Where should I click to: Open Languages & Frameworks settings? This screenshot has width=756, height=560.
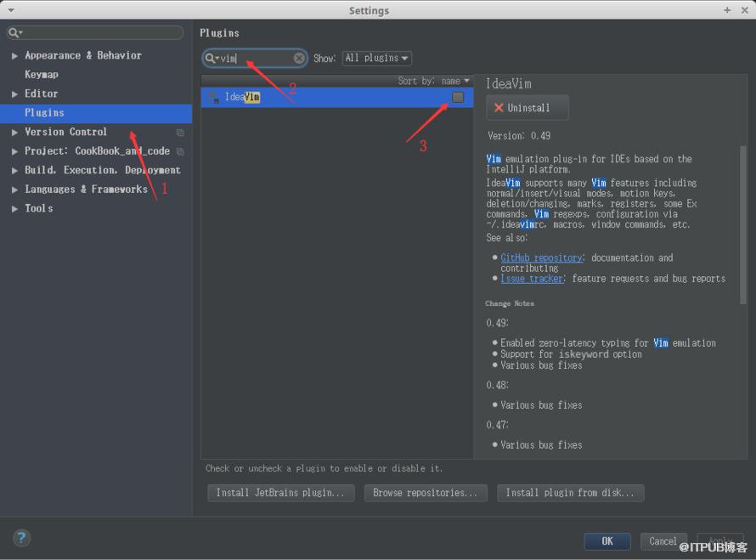[86, 189]
